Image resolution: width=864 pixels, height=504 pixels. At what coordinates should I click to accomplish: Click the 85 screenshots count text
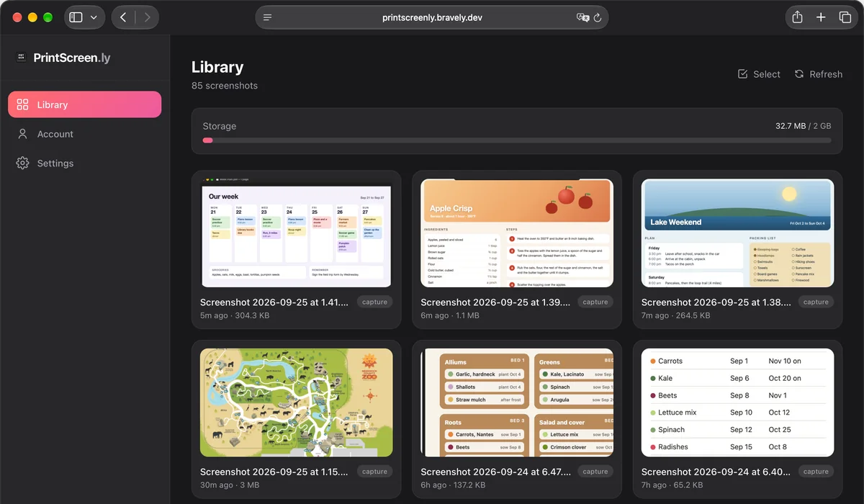click(x=225, y=86)
